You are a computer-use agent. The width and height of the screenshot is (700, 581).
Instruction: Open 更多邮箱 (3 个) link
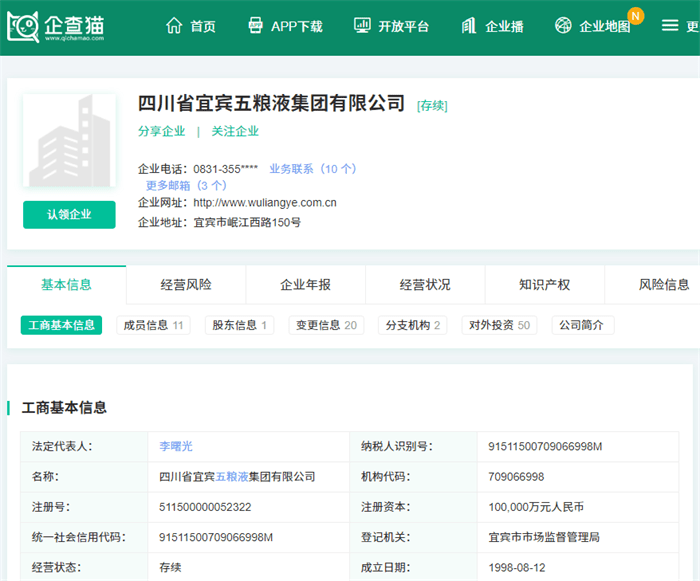(186, 185)
